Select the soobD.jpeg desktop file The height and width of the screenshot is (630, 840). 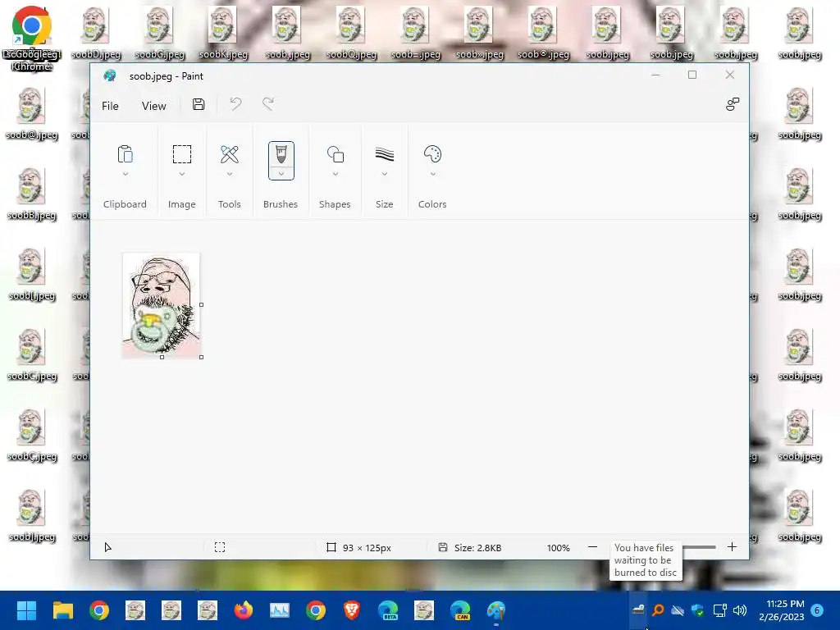96,33
